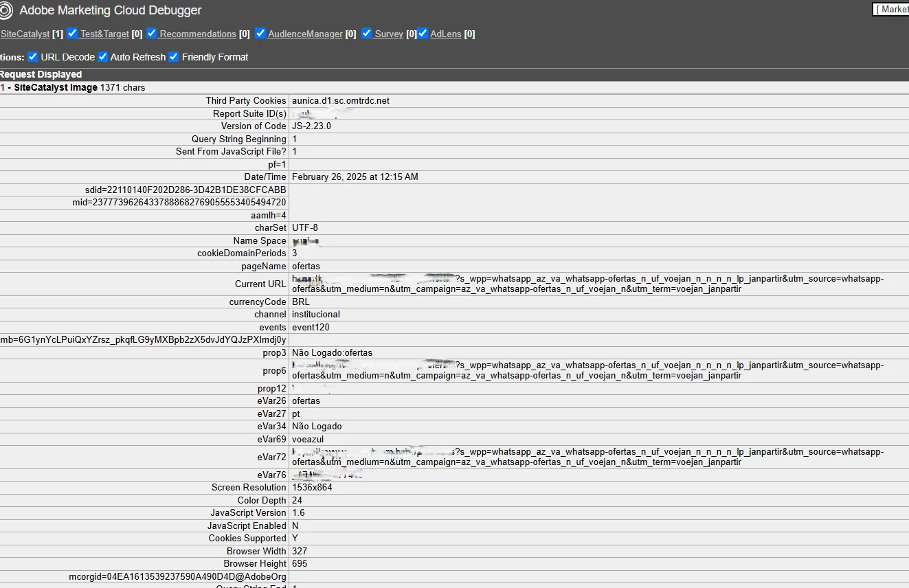Click the value aunica.d1.sc.omtrdc.net
909x588 pixels.
click(341, 100)
